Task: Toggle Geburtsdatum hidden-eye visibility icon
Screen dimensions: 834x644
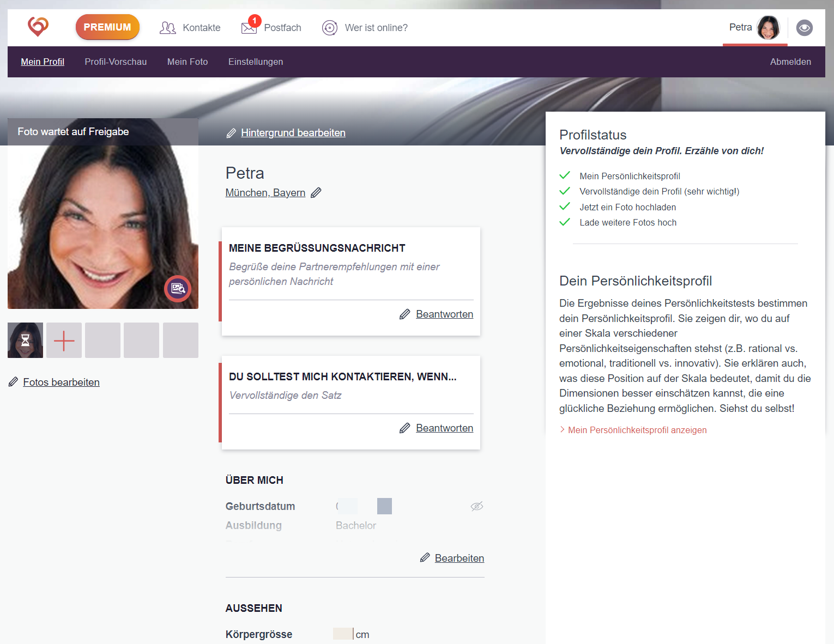Action: [477, 506]
